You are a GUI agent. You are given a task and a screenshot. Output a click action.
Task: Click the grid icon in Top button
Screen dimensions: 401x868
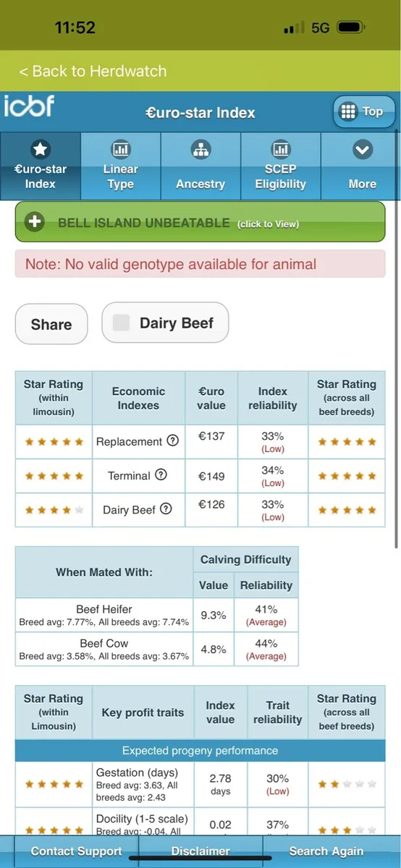(348, 111)
